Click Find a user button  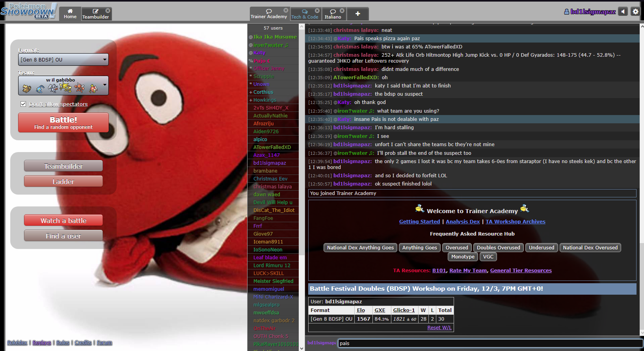click(x=63, y=236)
